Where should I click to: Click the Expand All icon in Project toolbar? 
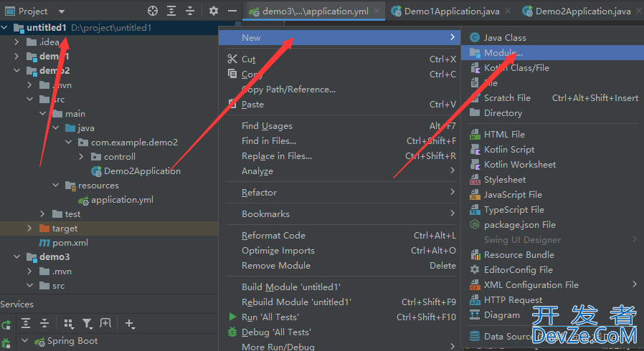point(171,11)
